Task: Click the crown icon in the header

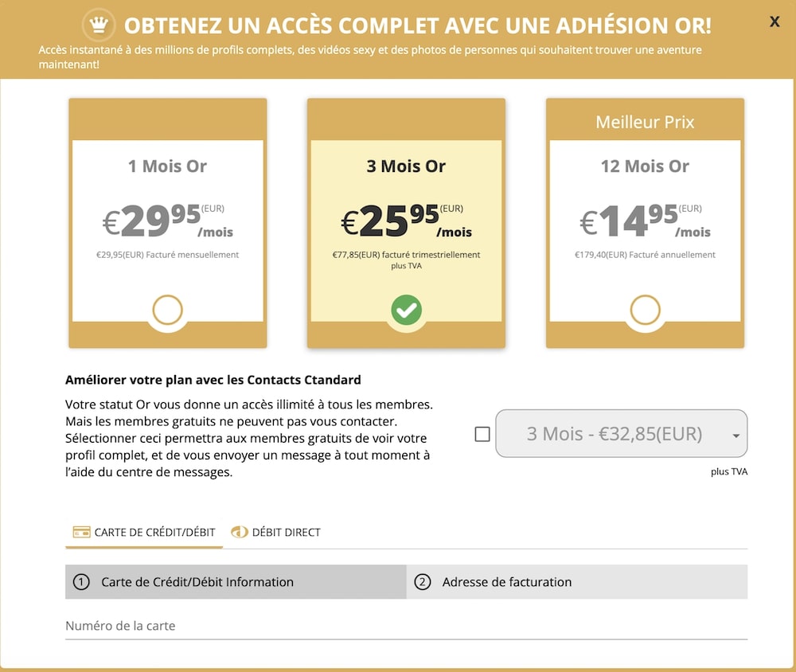Action: (99, 25)
